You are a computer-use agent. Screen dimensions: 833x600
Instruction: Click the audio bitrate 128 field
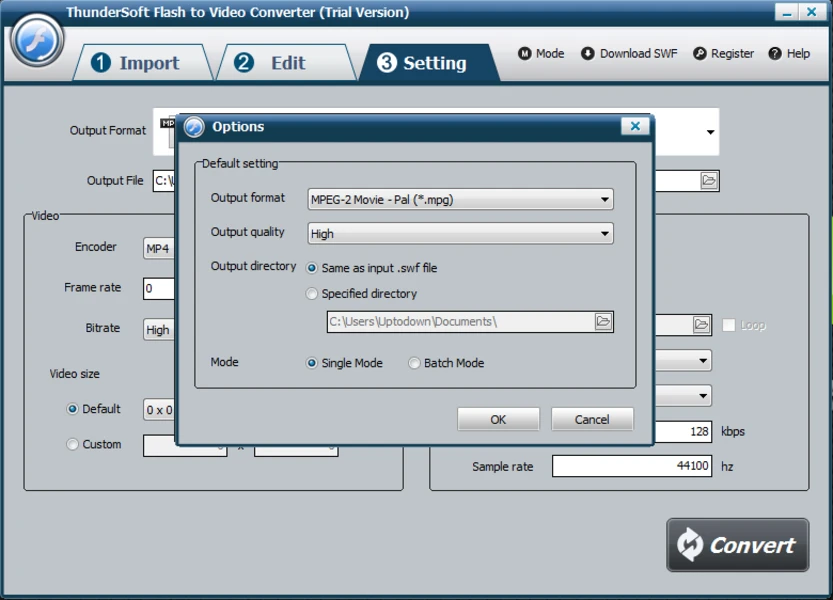(x=683, y=432)
